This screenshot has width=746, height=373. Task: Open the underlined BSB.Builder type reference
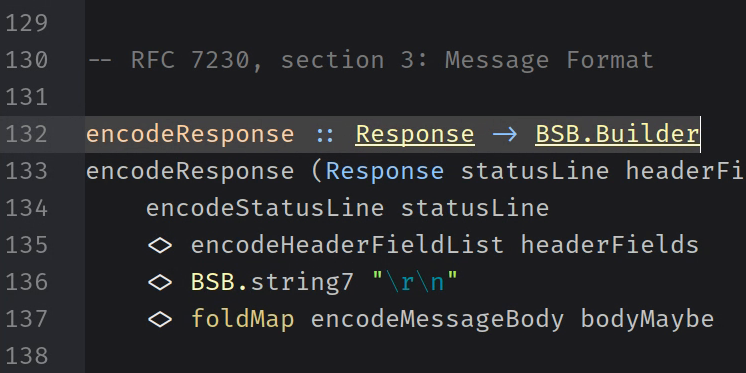618,135
